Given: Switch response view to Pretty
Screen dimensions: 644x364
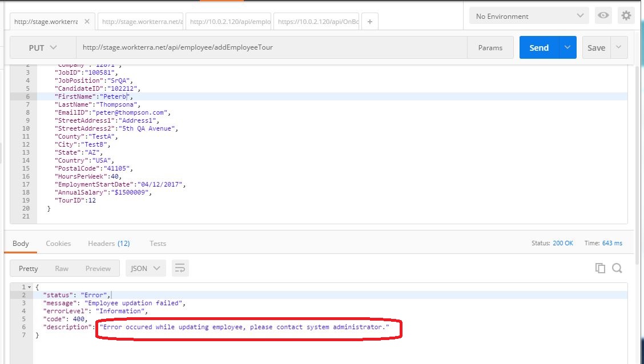Looking at the screenshot, I should coord(28,268).
